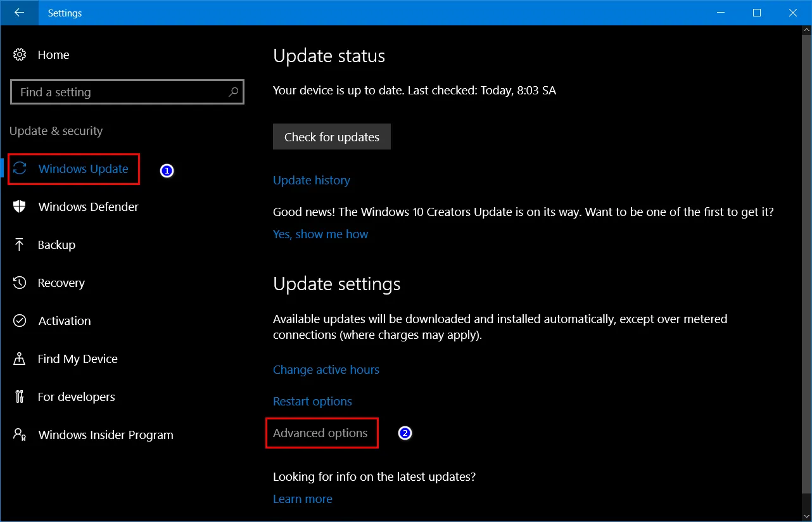This screenshot has height=522, width=812.
Task: Click the Settings title text
Action: click(65, 13)
